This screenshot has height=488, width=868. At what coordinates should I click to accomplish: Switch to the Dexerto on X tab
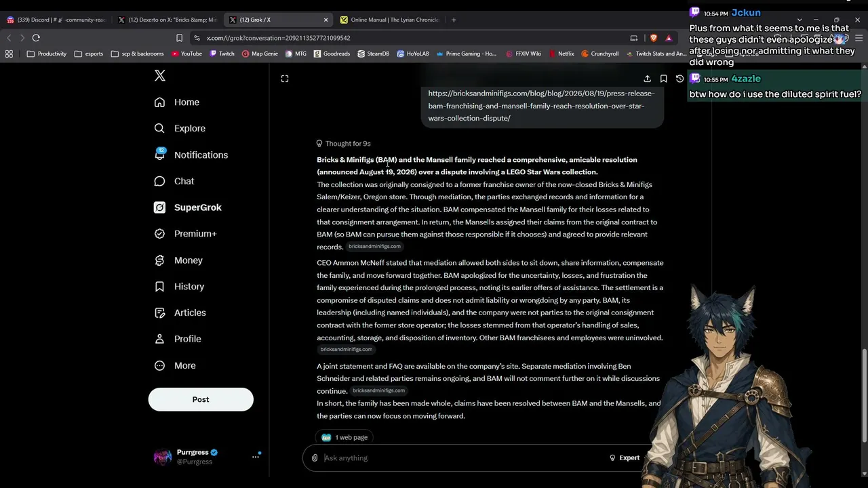point(167,20)
